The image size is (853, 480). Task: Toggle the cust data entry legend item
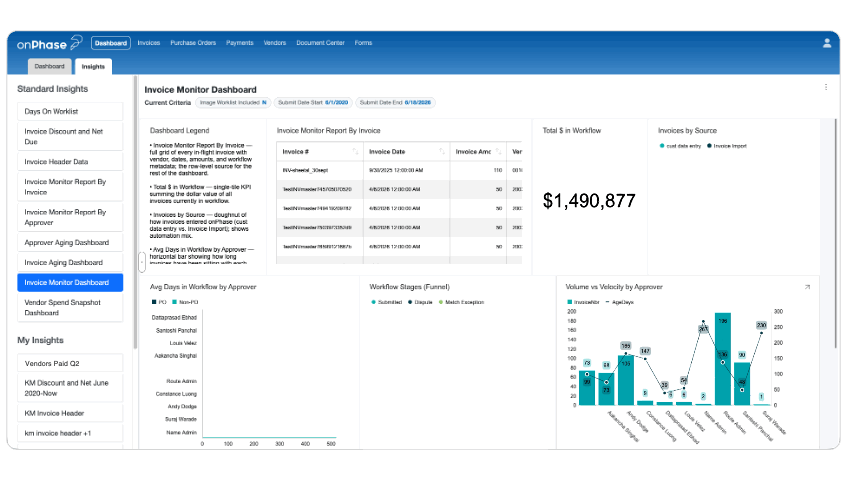680,146
